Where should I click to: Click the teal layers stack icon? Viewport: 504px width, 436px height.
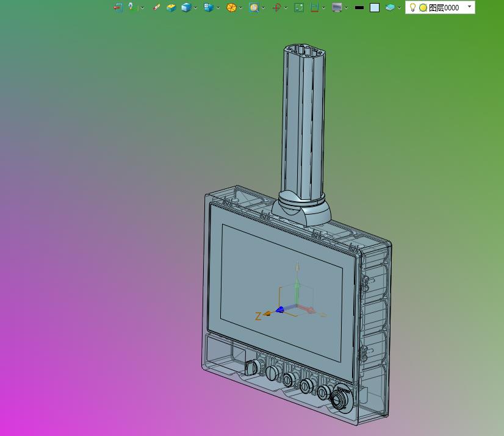coord(390,7)
